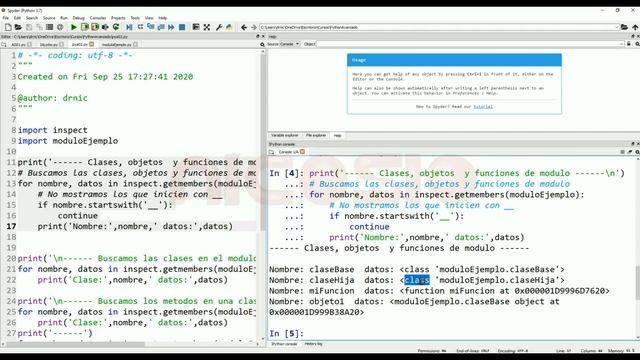This screenshot has width=640, height=360.
Task: Click the console vertical scrollbar
Action: click(638, 282)
